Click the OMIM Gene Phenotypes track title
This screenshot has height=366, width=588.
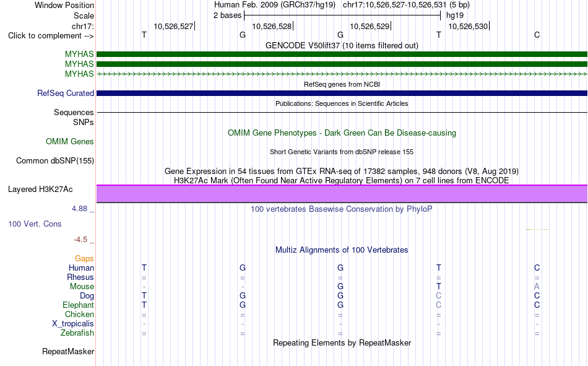click(x=342, y=133)
